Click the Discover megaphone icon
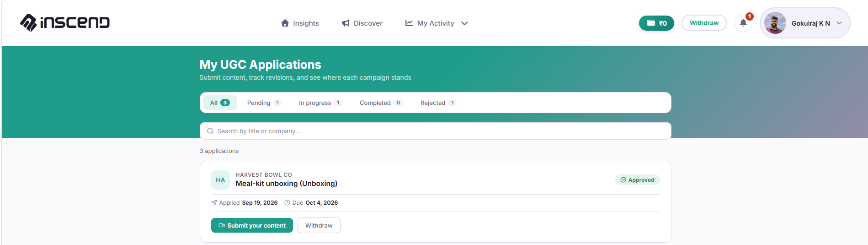 click(x=346, y=23)
